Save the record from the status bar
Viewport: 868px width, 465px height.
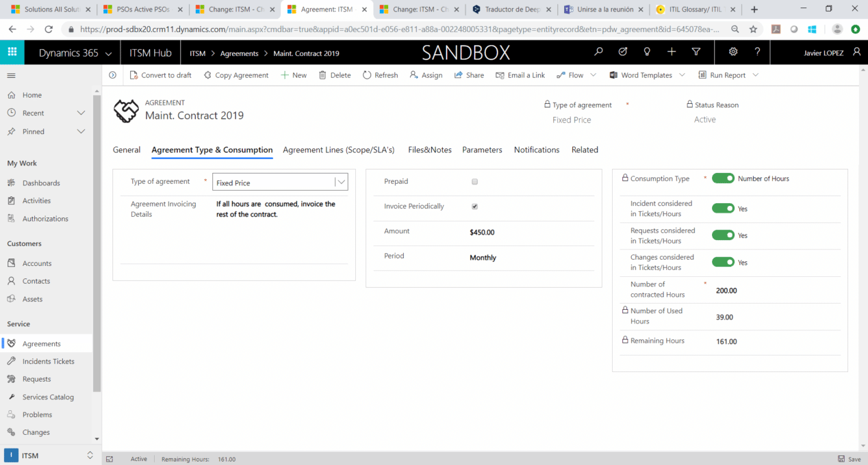click(x=850, y=459)
